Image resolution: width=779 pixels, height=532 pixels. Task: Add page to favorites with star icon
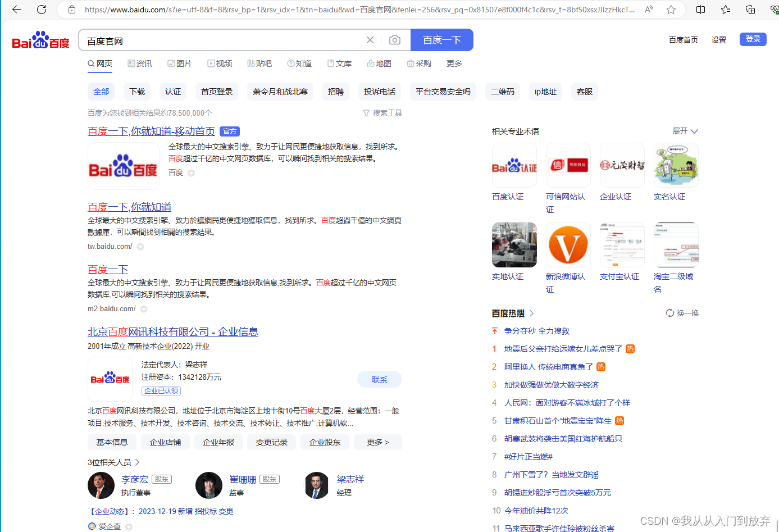671,10
